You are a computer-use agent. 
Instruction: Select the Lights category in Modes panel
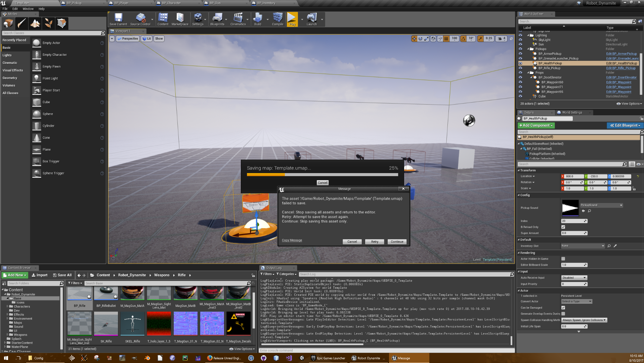coord(7,55)
